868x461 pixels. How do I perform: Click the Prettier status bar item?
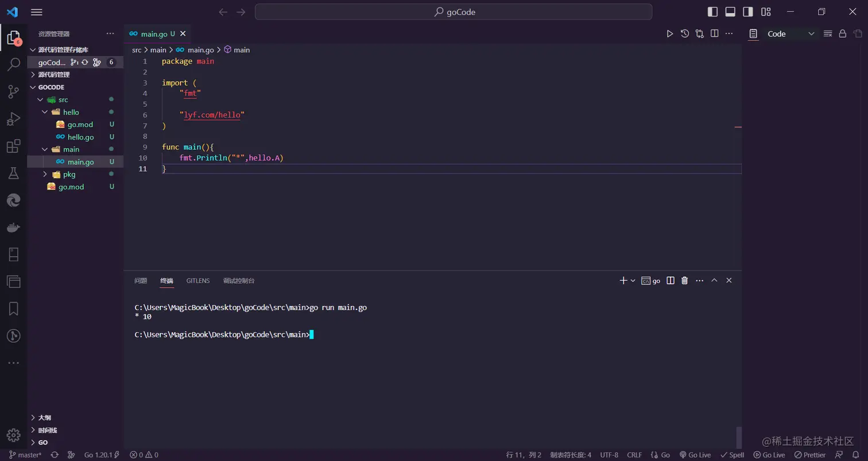pos(810,455)
